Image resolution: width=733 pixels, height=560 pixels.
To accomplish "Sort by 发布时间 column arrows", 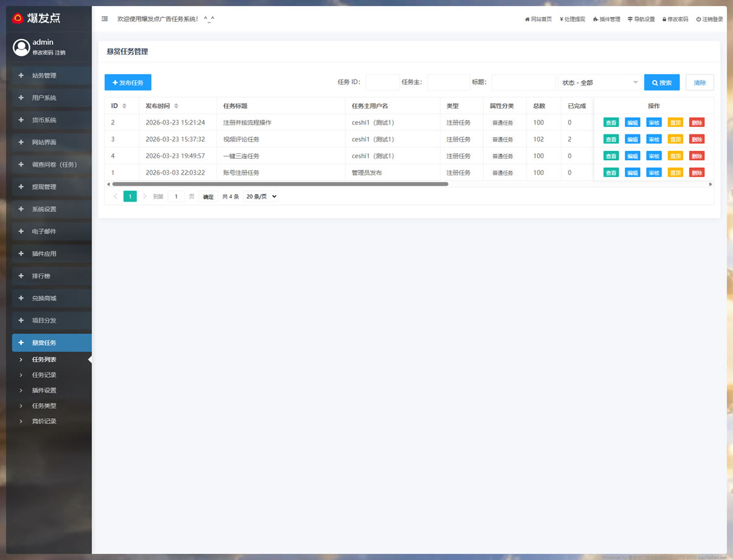I will pyautogui.click(x=176, y=106).
